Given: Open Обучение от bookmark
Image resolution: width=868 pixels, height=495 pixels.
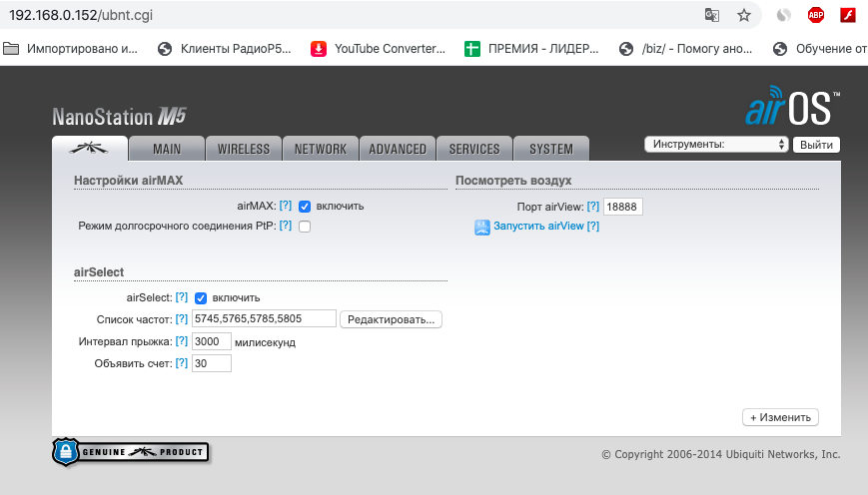Looking at the screenshot, I should click(x=820, y=49).
